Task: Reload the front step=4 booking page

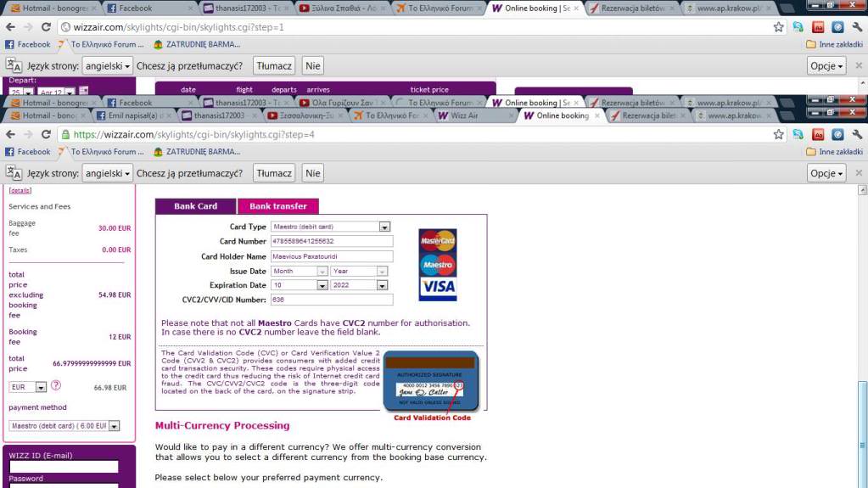Action: click(x=46, y=135)
